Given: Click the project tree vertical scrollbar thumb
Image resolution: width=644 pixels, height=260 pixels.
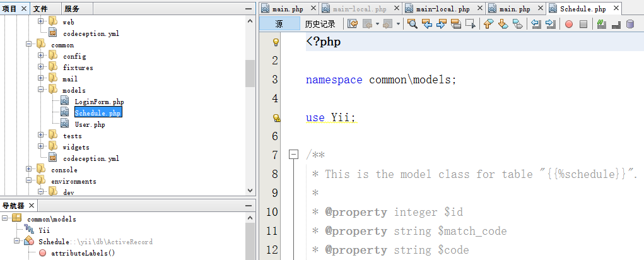Looking at the screenshot, I should (250, 74).
